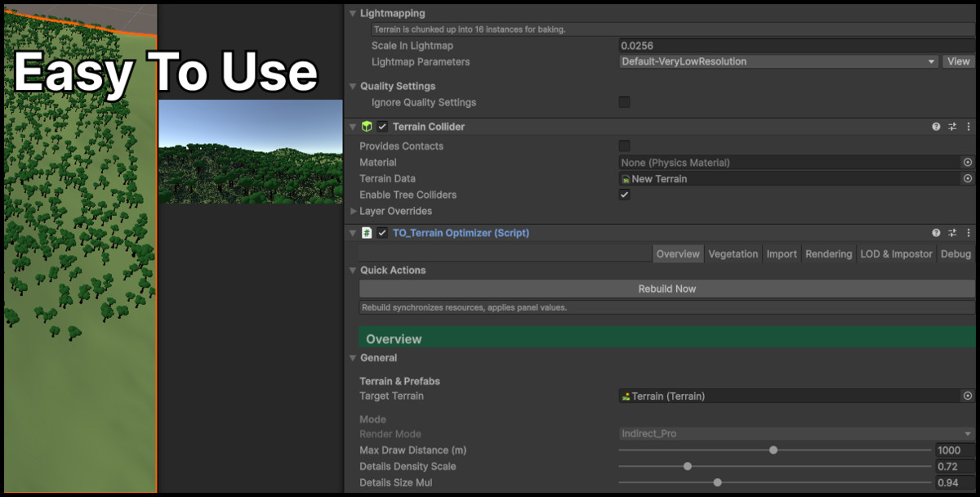This screenshot has width=980, height=497.
Task: Click object picker for Terrain Data field
Action: (968, 179)
